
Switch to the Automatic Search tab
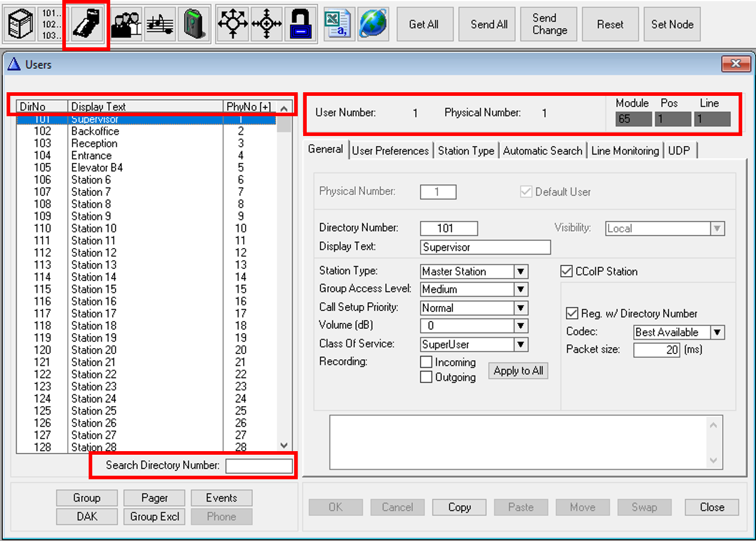point(543,151)
